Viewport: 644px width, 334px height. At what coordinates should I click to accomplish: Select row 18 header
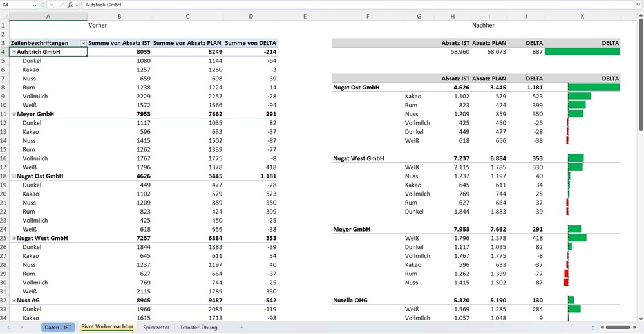click(x=3, y=176)
